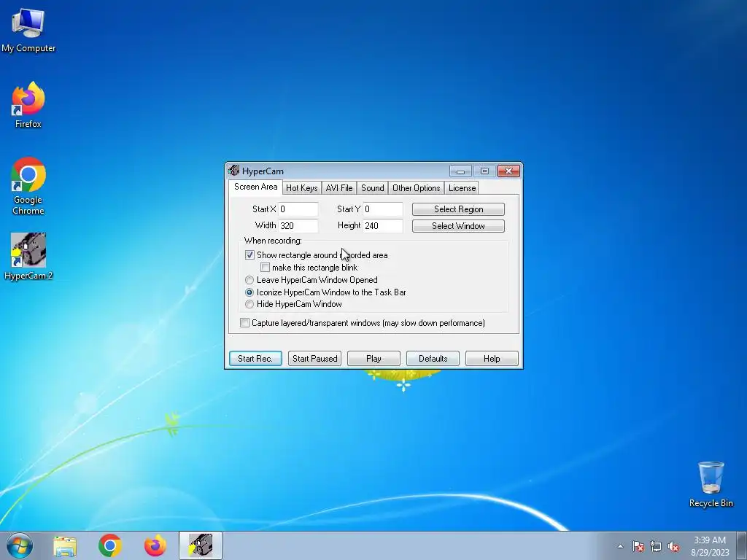Select HyperCam taskbar button

click(201, 545)
